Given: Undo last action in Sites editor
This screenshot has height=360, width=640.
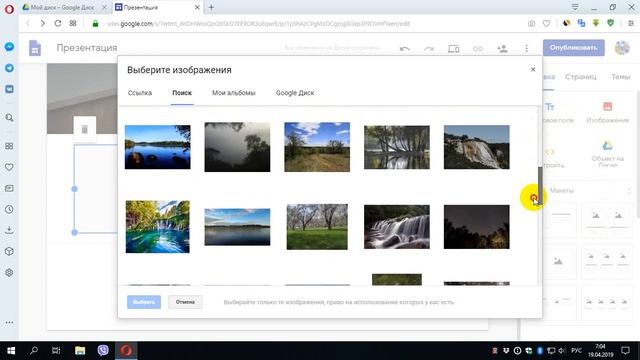Looking at the screenshot, I should [404, 49].
